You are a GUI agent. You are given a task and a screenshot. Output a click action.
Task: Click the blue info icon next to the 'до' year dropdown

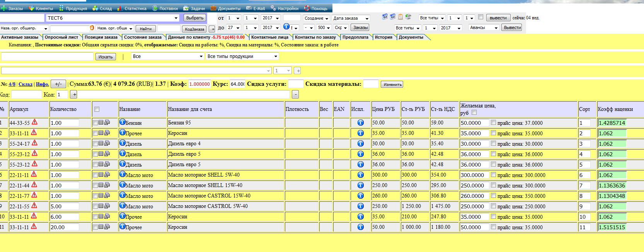[x=286, y=27]
